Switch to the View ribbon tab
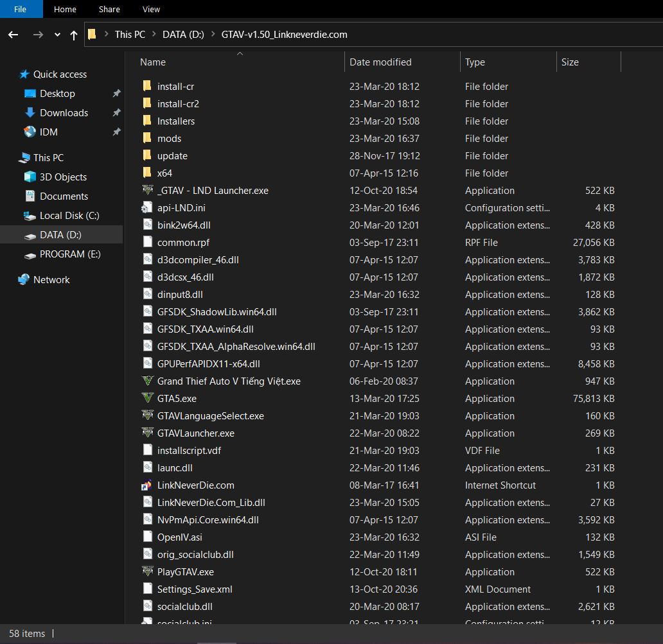This screenshot has width=663, height=644. pos(151,9)
